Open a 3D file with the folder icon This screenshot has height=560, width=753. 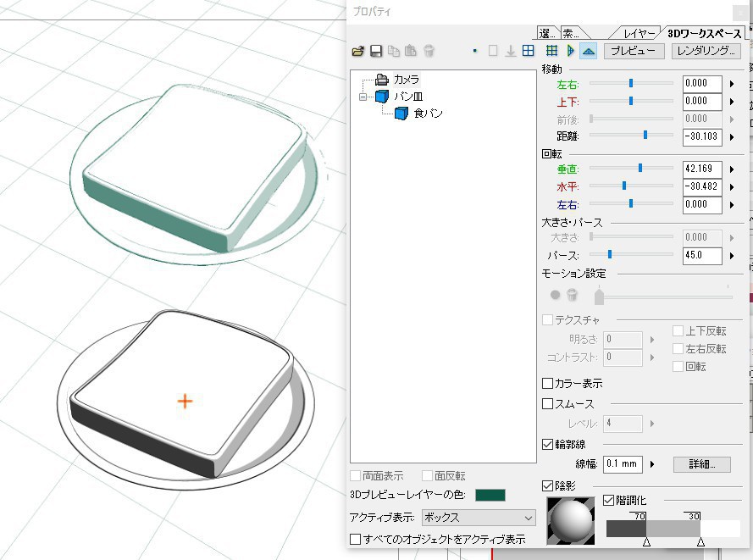tap(358, 50)
